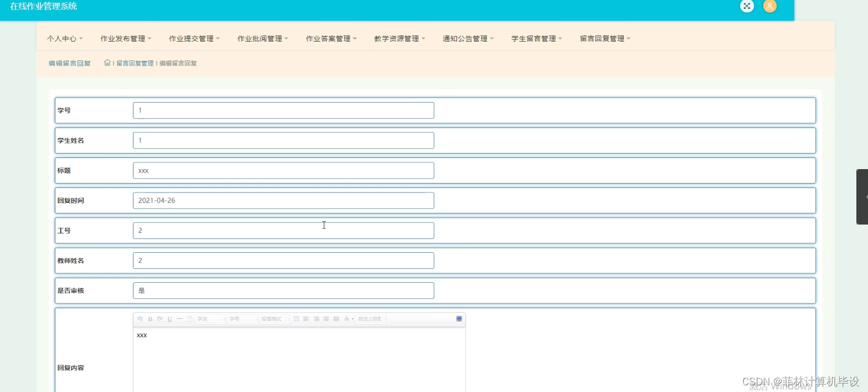Click the dark side panel handle at right
The width and height of the screenshot is (868, 392).
click(862, 196)
